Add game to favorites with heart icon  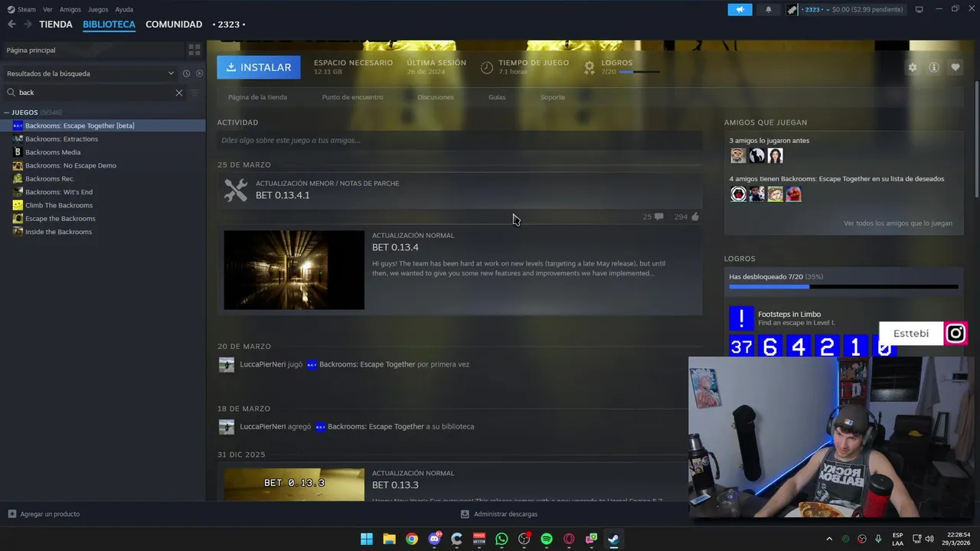coord(955,67)
